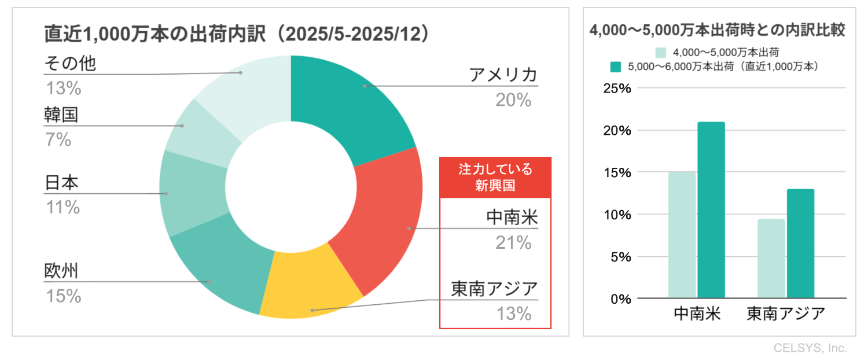
Task: Click the 中南米 label in the highlighted box
Action: point(512,218)
